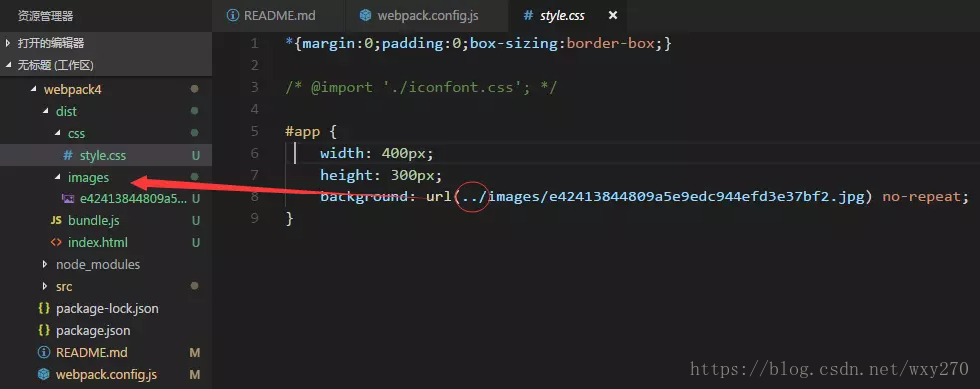Collapse the images folder arrow
The width and height of the screenshot is (980, 389).
point(58,177)
